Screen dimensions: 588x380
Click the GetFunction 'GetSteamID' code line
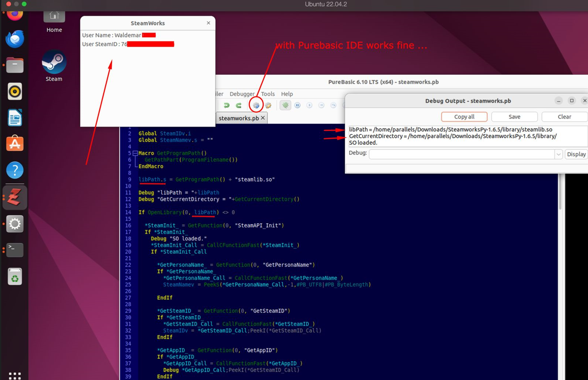click(x=223, y=311)
